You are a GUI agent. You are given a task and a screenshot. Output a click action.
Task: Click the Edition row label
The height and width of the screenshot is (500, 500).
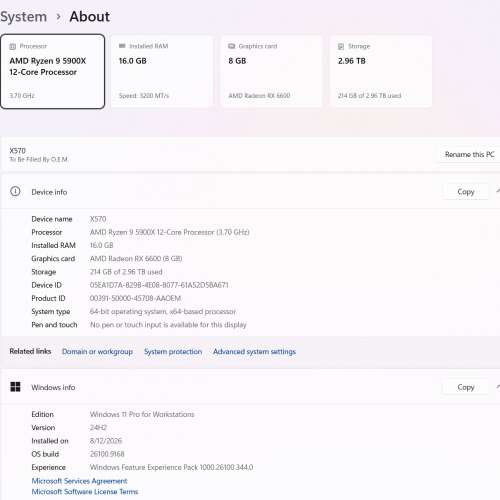42,414
